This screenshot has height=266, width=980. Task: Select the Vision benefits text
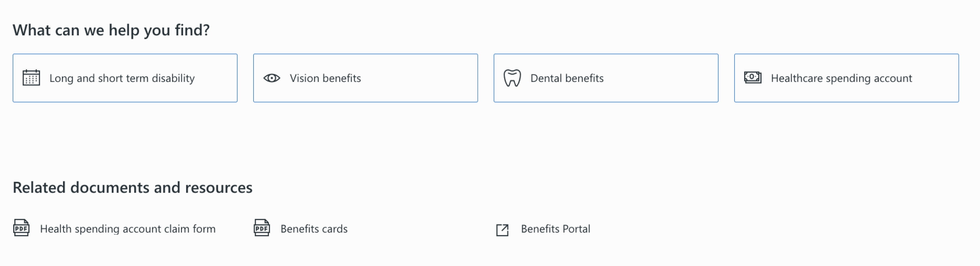point(325,78)
